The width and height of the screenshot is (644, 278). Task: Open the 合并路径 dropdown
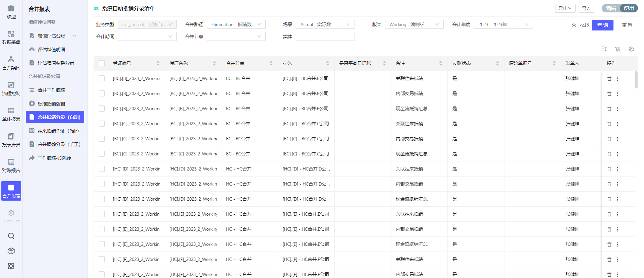point(236,24)
